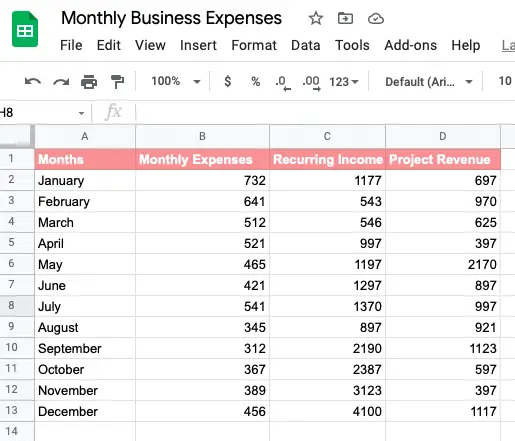
Task: Select column B header
Action: coord(202,136)
